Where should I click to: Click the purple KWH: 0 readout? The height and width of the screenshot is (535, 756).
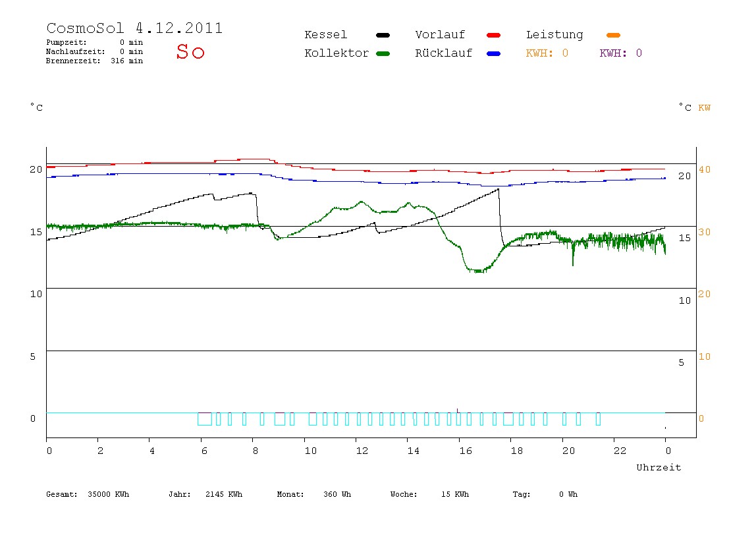click(621, 53)
